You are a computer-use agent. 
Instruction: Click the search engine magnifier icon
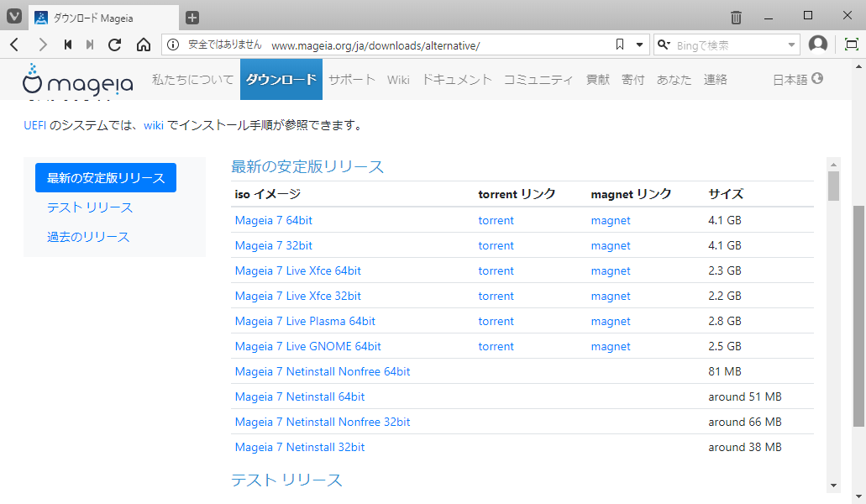click(x=664, y=45)
